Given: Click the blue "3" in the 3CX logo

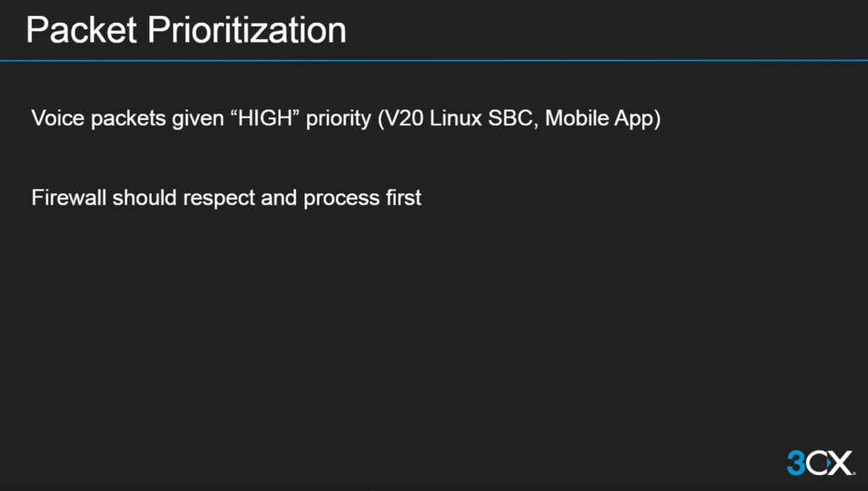Looking at the screenshot, I should click(x=795, y=463).
